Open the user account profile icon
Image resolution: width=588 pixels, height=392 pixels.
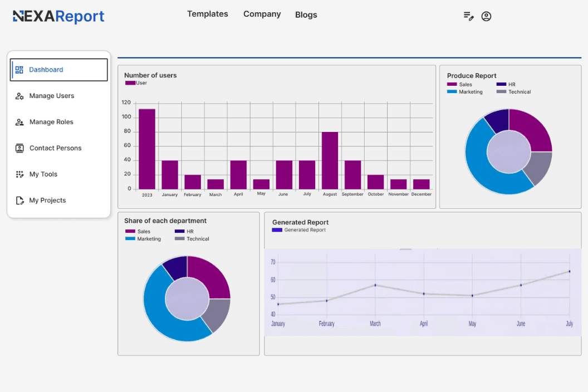486,16
